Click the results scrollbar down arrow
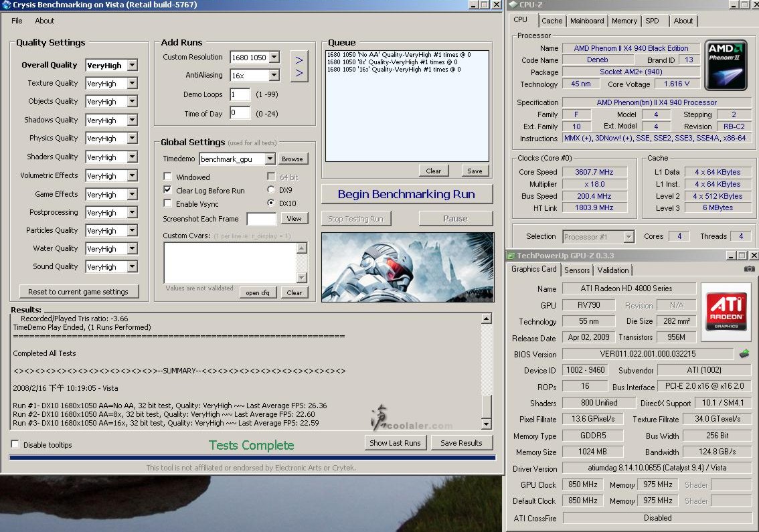Image resolution: width=759 pixels, height=532 pixels. [x=487, y=424]
